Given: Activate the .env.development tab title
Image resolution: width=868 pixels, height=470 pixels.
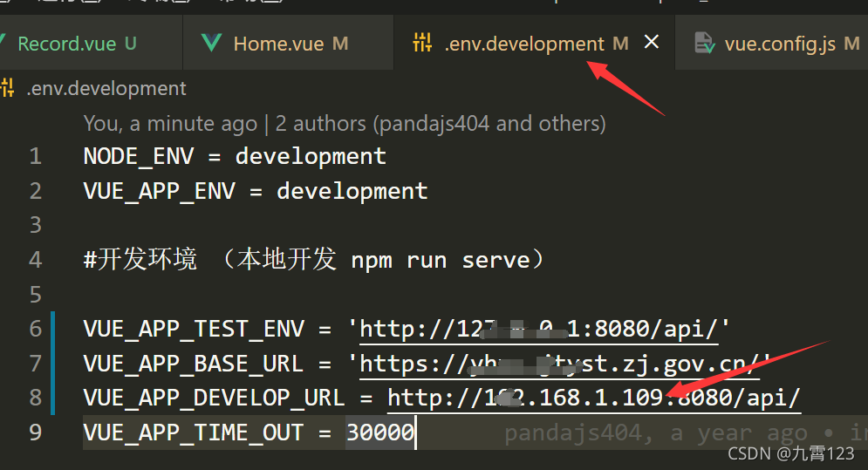Looking at the screenshot, I should (523, 44).
